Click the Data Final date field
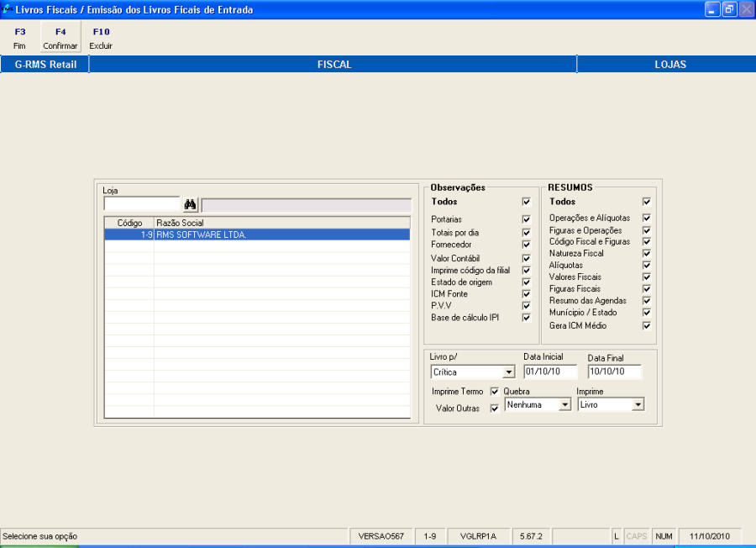The height and width of the screenshot is (548, 756). click(615, 371)
